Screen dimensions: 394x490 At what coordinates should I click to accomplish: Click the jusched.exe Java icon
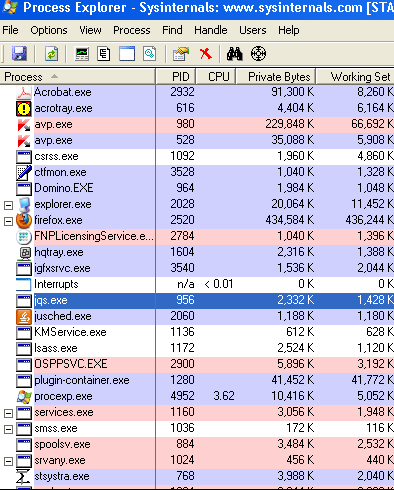(x=24, y=316)
